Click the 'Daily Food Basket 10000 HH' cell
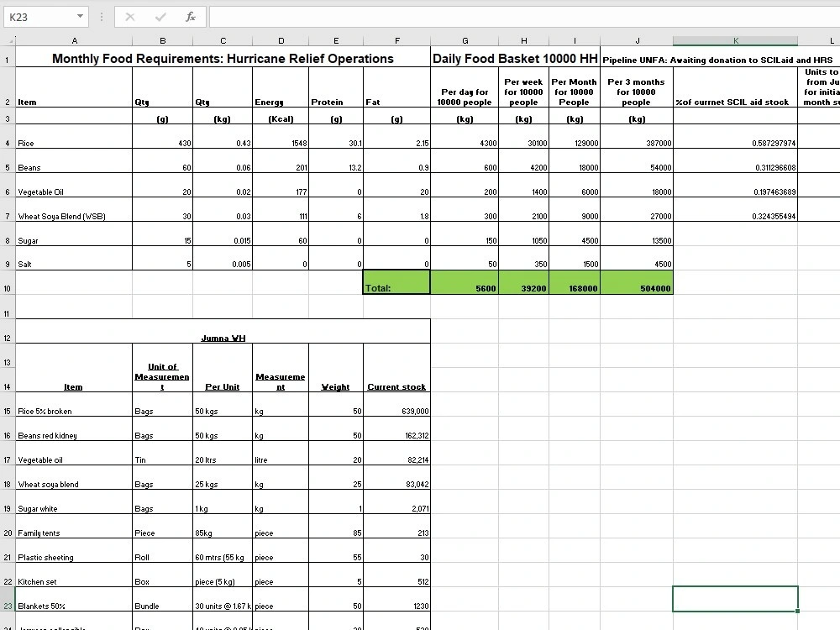The height and width of the screenshot is (630, 840). click(515, 57)
